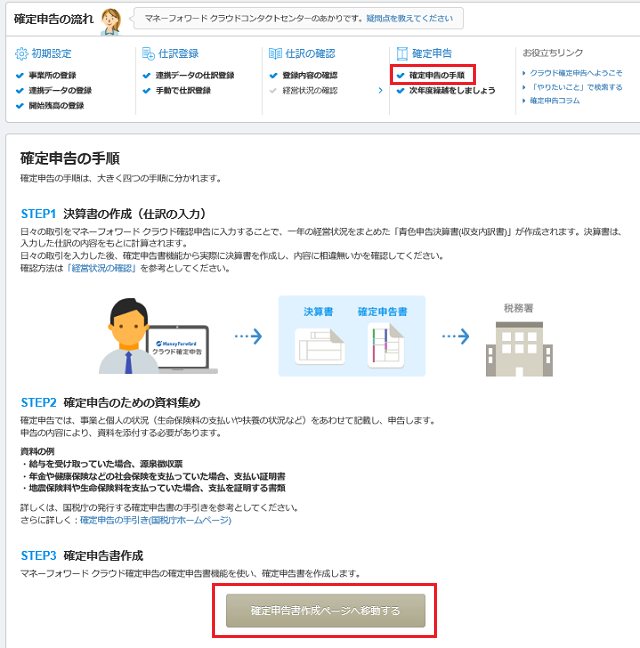Click 疑問点を教えてください link
Image resolution: width=640 pixels, height=648 pixels.
[x=409, y=18]
